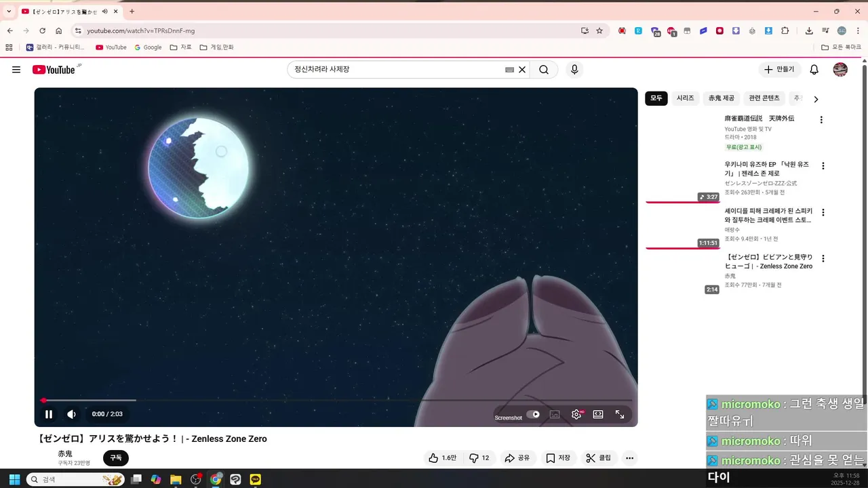The width and height of the screenshot is (868, 488).
Task: Open KakaoTalk from taskbar
Action: click(x=255, y=479)
